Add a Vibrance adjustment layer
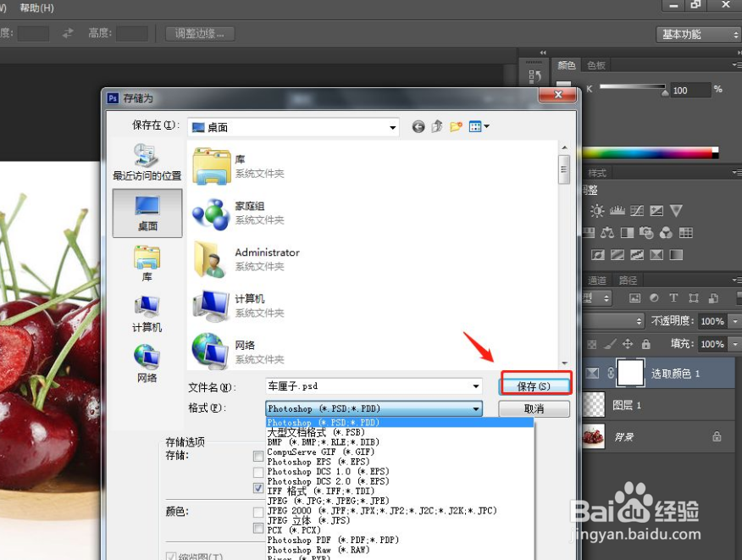 [x=676, y=211]
